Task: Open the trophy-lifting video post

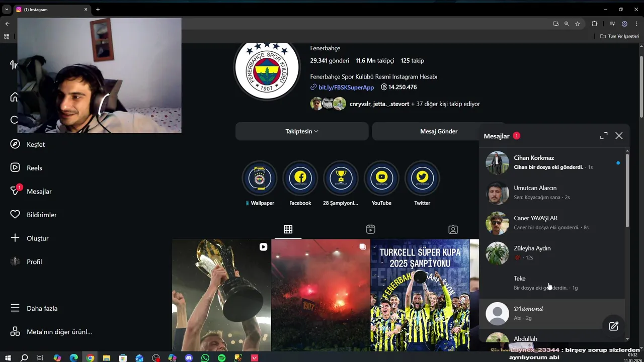Action: tap(221, 295)
